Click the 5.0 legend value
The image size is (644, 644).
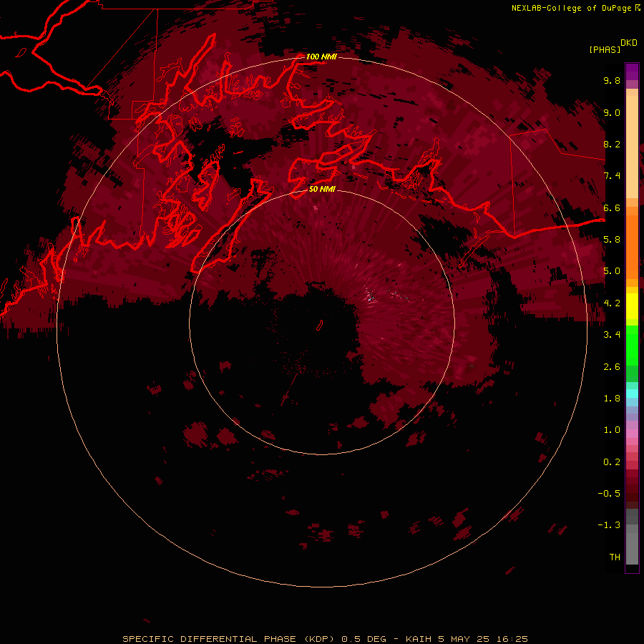(612, 271)
